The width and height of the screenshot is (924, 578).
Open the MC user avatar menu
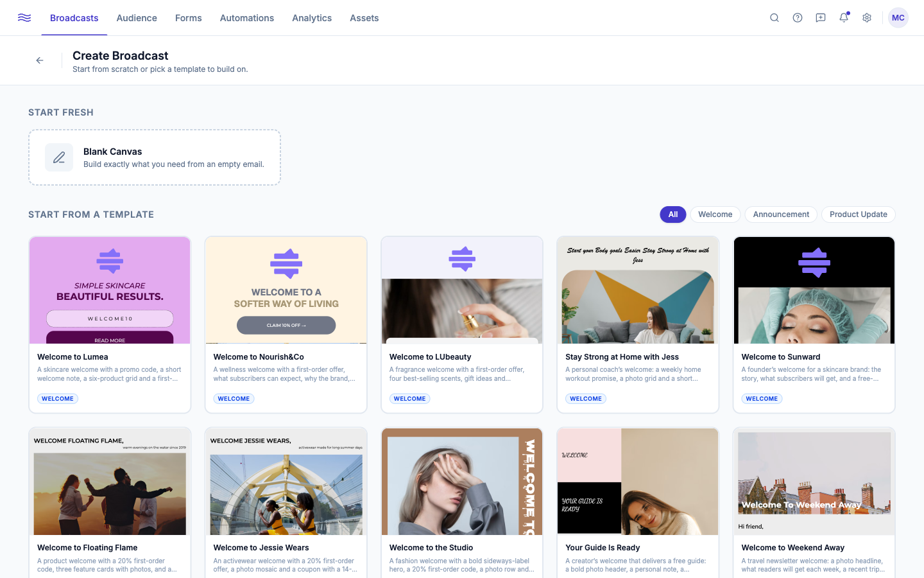(x=898, y=18)
